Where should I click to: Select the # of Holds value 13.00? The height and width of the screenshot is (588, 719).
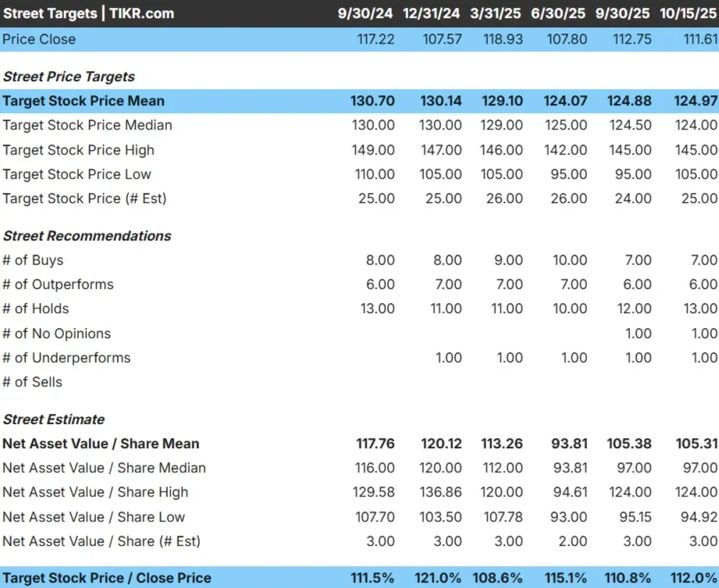(x=378, y=308)
